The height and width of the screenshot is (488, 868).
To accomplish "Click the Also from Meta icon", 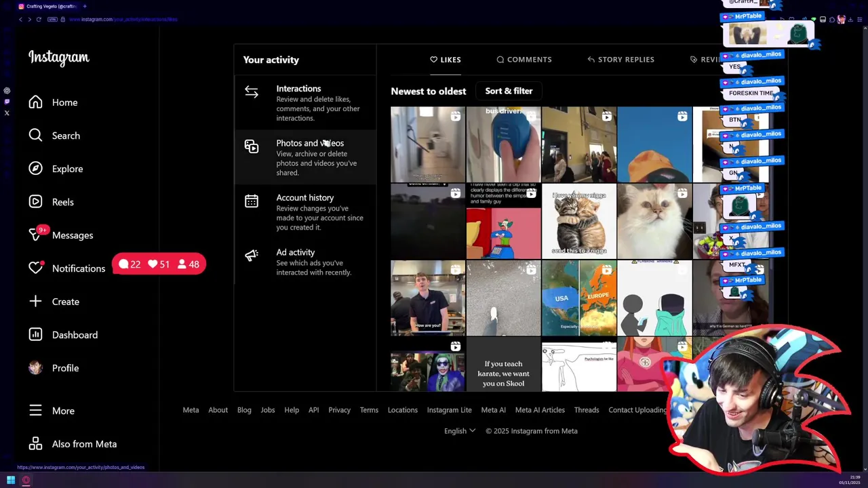I will tap(35, 444).
